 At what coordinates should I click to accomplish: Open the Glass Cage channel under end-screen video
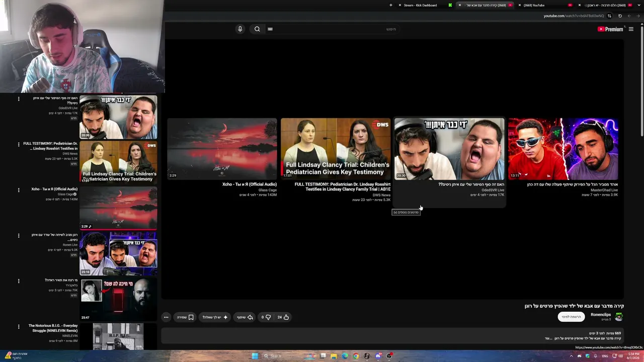(x=268, y=190)
